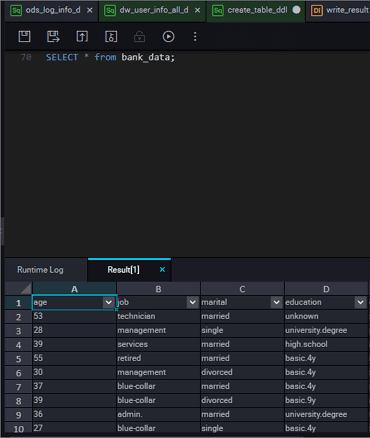This screenshot has width=370, height=438.
Task: Open the three-dot more options menu
Action: tap(195, 37)
